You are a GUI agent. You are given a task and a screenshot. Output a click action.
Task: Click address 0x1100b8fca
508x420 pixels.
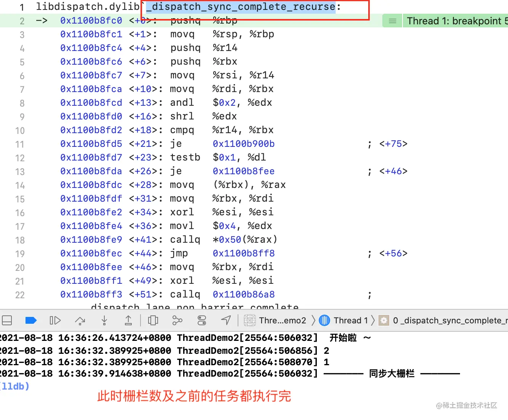click(x=91, y=89)
